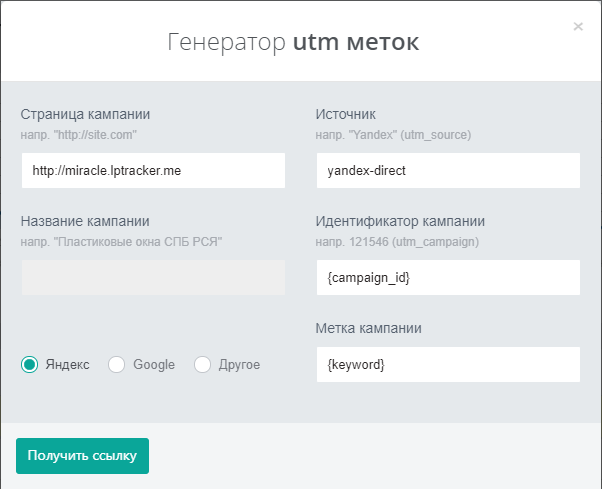Select the Яндекс radio button
The height and width of the screenshot is (489, 602).
click(x=30, y=364)
